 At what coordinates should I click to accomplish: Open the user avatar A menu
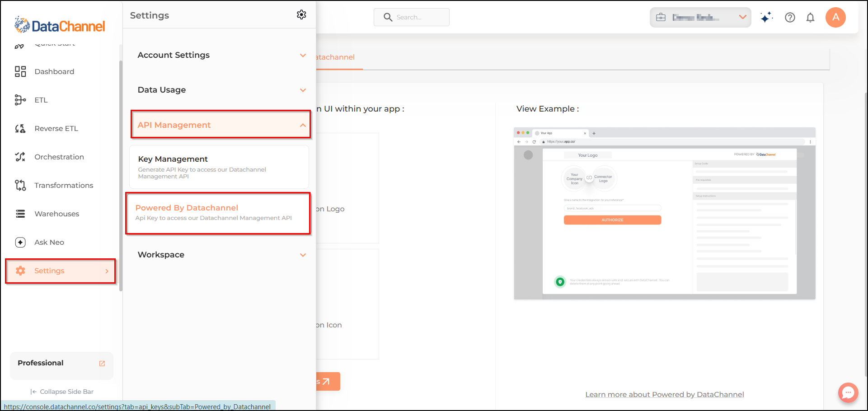coord(835,17)
